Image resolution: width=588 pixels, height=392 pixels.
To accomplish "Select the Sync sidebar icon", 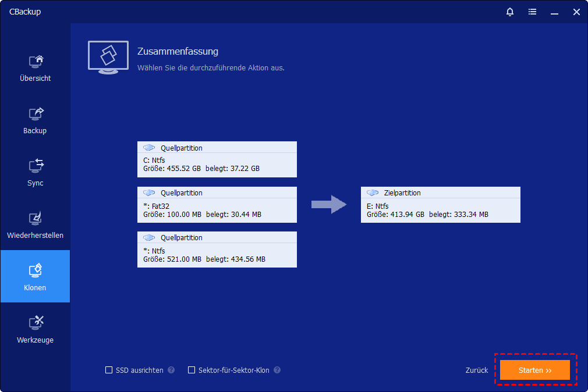I will (36, 166).
